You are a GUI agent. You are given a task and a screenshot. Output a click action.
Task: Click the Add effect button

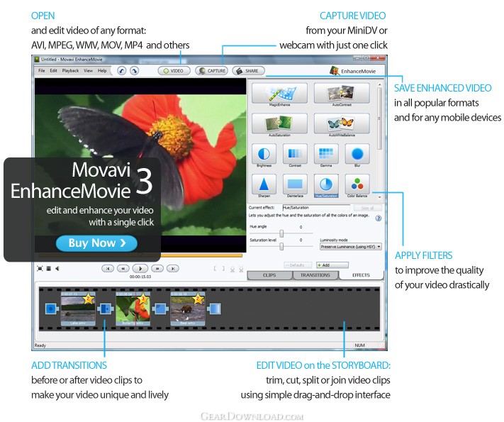click(x=332, y=265)
